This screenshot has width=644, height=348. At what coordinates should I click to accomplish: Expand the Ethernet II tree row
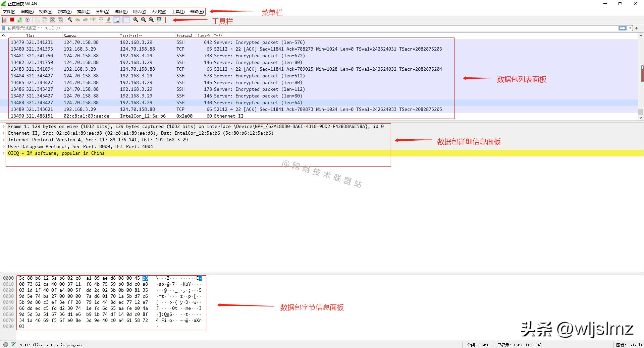(4, 133)
